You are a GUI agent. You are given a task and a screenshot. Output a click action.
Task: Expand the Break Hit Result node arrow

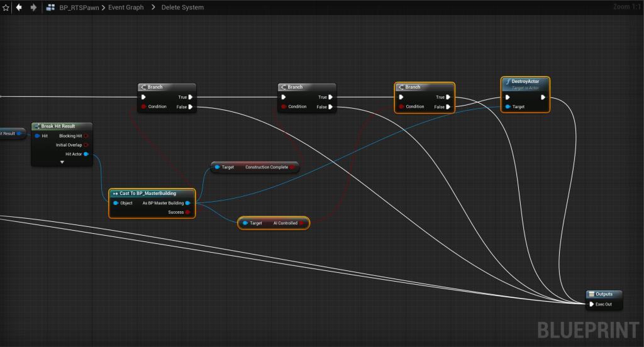pyautogui.click(x=62, y=162)
